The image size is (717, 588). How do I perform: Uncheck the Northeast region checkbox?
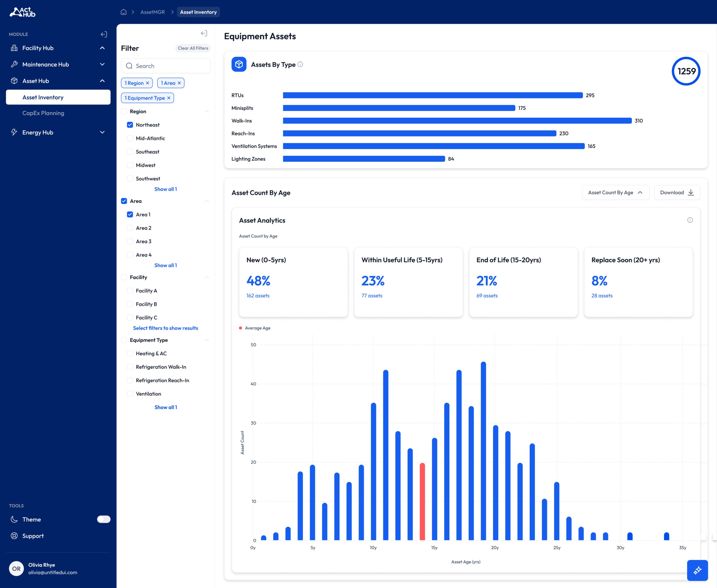coord(130,125)
